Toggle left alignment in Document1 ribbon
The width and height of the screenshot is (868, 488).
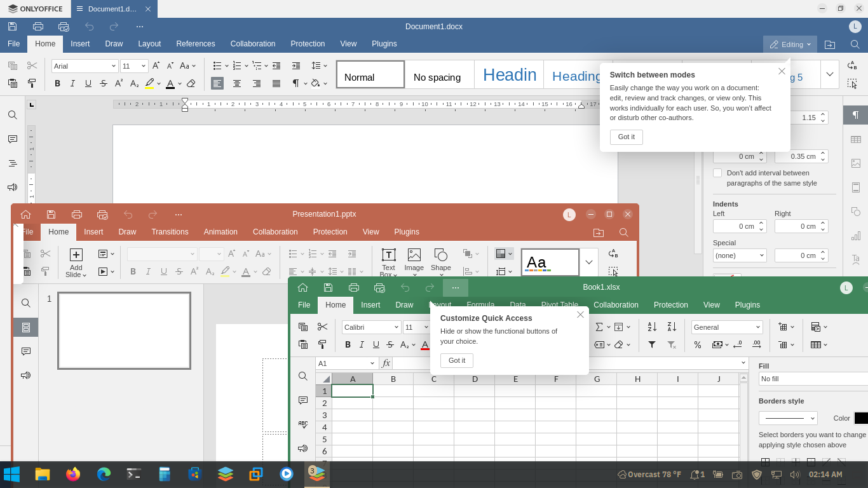point(217,83)
